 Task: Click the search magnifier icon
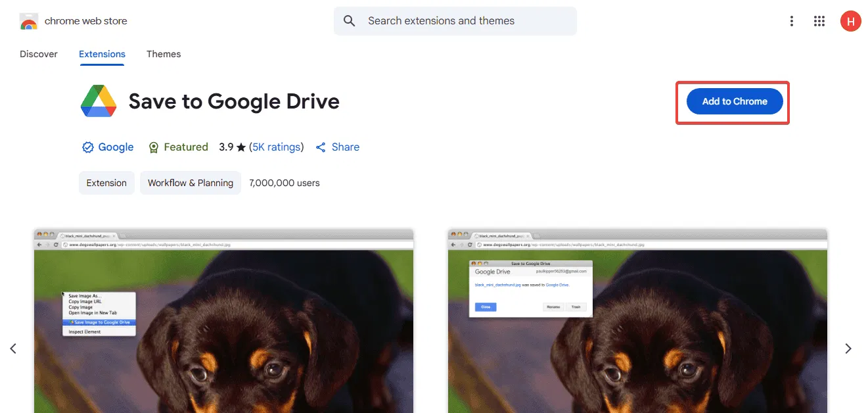pyautogui.click(x=350, y=21)
